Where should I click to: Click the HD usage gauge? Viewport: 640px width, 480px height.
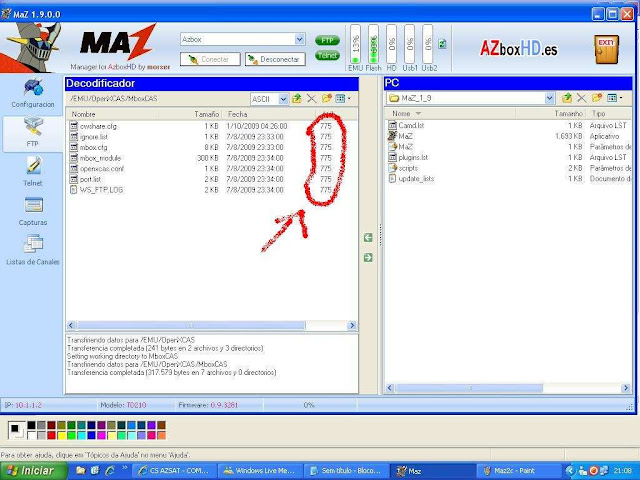391,44
